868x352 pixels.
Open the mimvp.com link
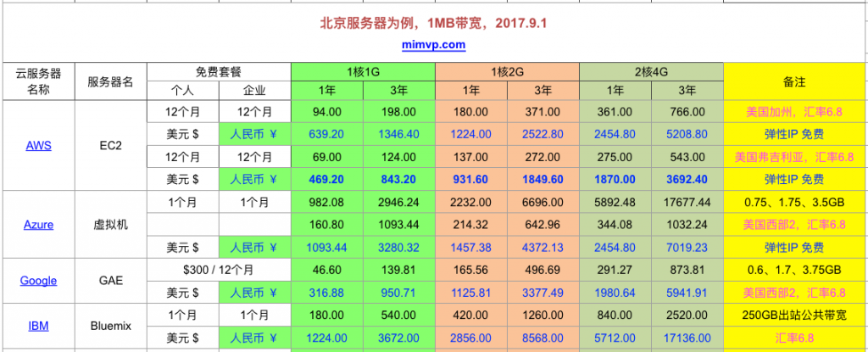433,45
